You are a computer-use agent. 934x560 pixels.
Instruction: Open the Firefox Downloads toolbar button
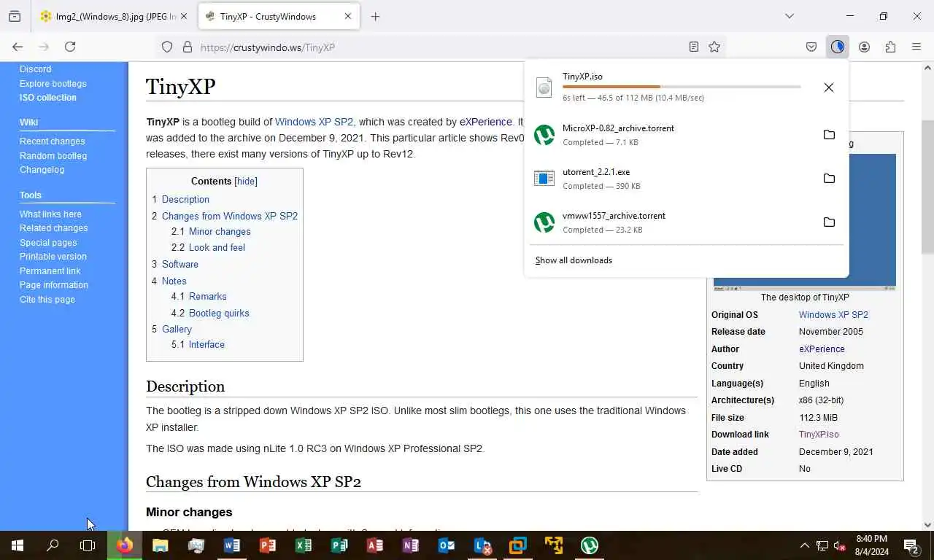point(837,47)
